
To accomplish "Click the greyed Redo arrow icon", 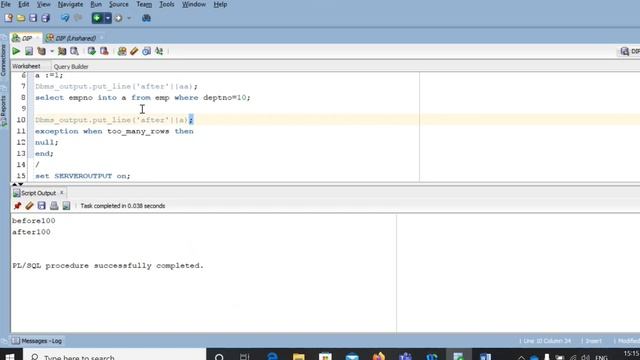I will point(78,18).
